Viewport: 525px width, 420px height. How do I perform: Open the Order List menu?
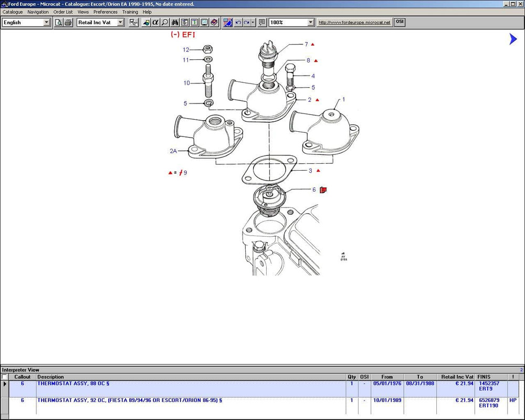point(63,12)
